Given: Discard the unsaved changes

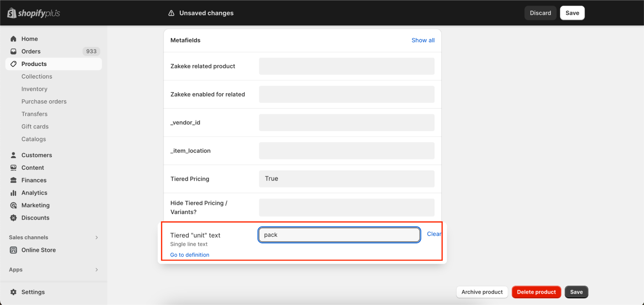Looking at the screenshot, I should (x=540, y=13).
